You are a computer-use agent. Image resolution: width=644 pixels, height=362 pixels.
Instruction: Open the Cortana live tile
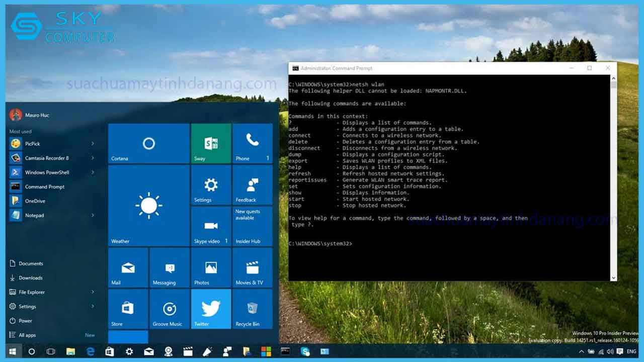click(148, 143)
